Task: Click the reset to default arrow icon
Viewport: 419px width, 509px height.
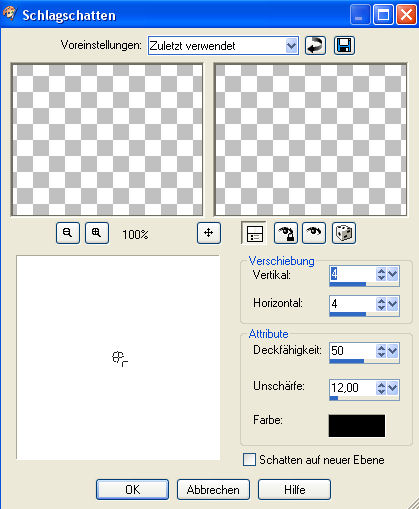Action: pos(315,46)
